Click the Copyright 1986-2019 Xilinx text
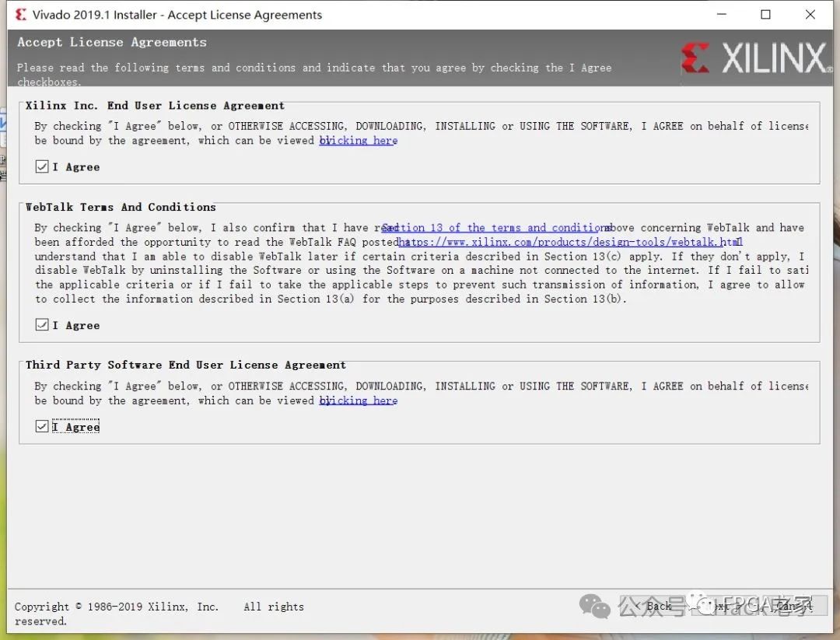840x640 pixels. (159, 614)
